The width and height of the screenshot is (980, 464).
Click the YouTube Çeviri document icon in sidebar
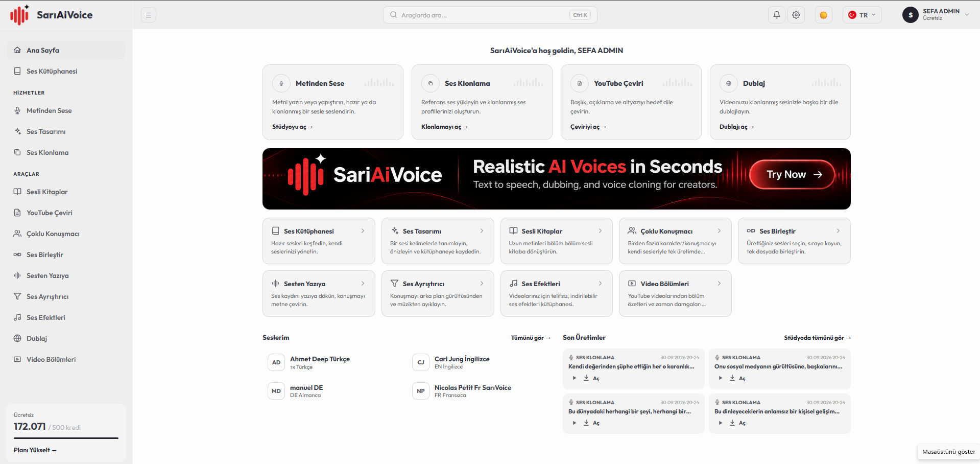point(17,213)
